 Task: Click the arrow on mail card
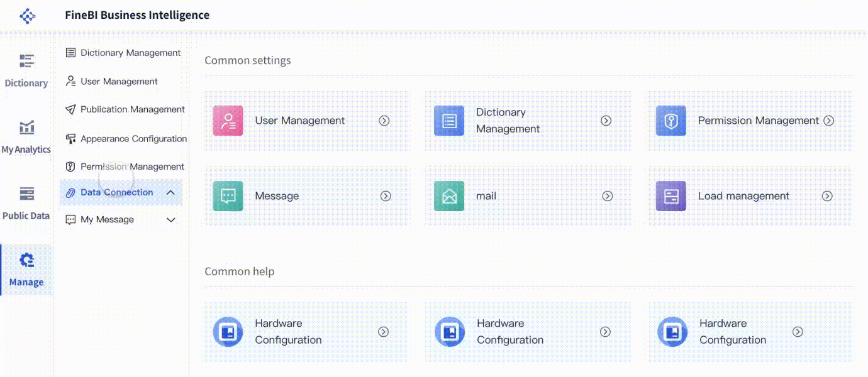[608, 196]
